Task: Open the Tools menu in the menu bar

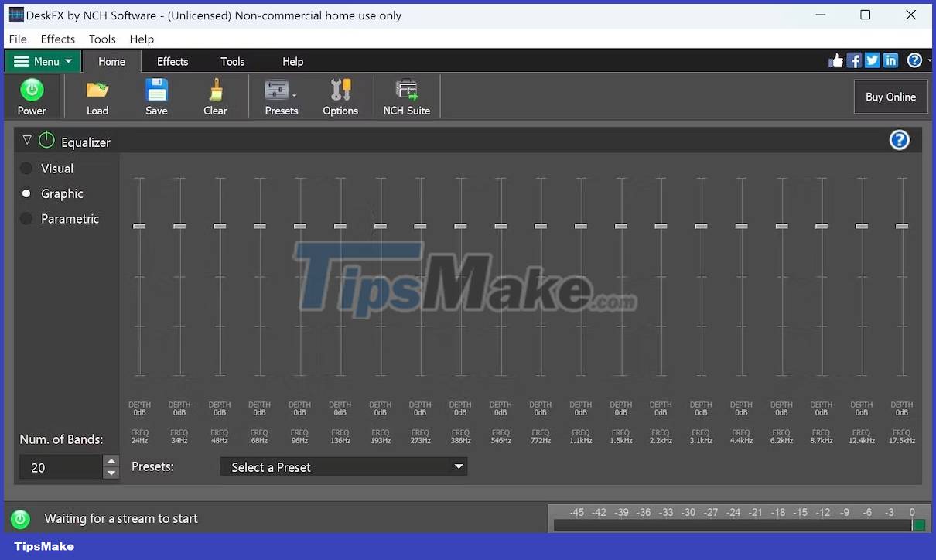Action: coord(101,39)
